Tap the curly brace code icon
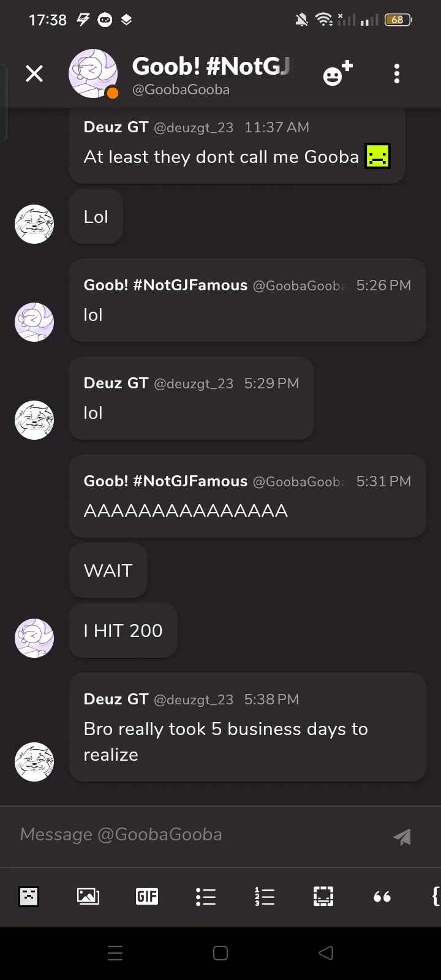The height and width of the screenshot is (980, 441). coord(435,897)
